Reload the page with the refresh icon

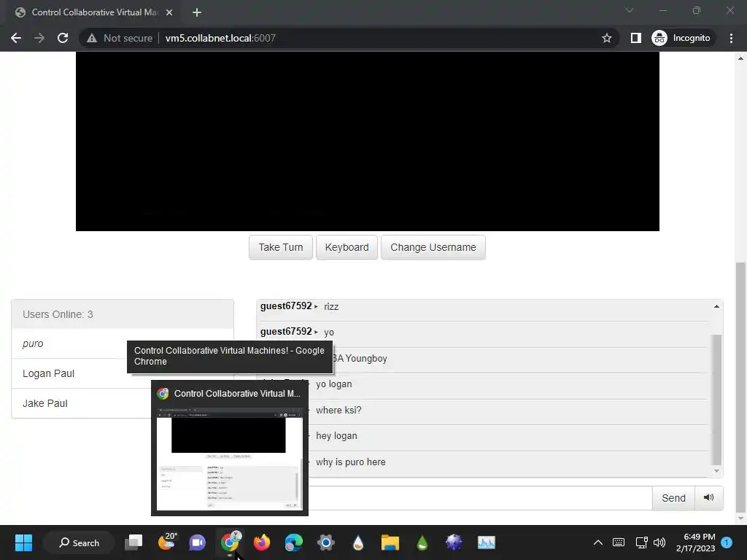tap(63, 38)
